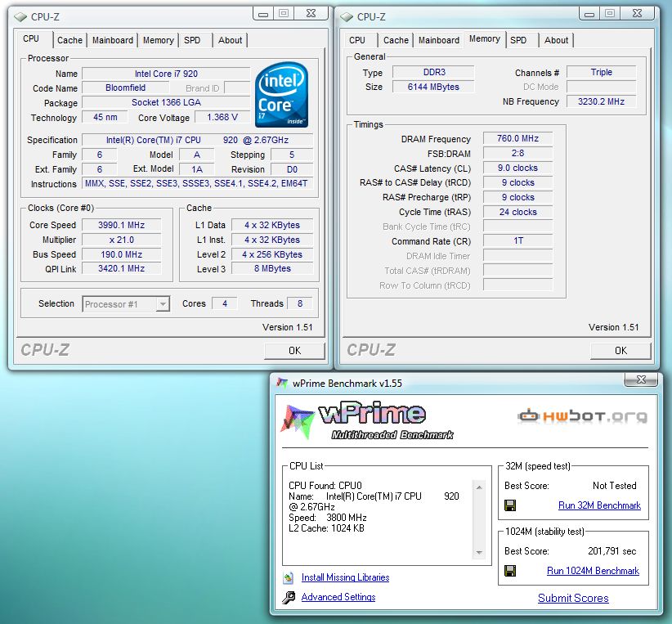This screenshot has height=624, width=672.
Task: Click the right CPU-Z title bar icon
Action: pos(347,17)
